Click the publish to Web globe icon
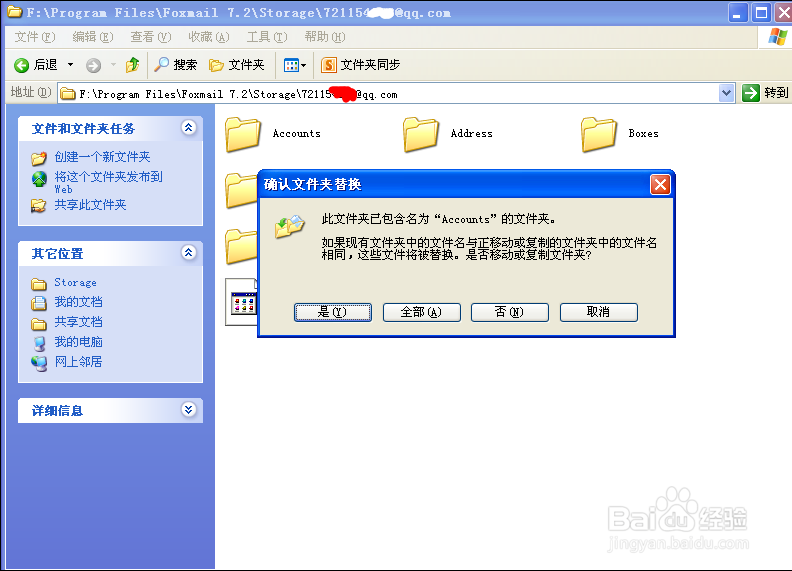This screenshot has height=571, width=792. [x=39, y=178]
